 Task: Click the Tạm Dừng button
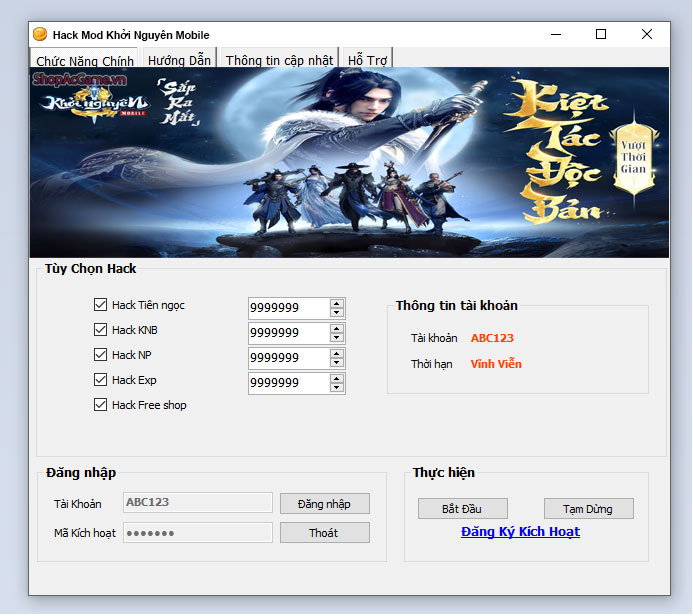(589, 509)
